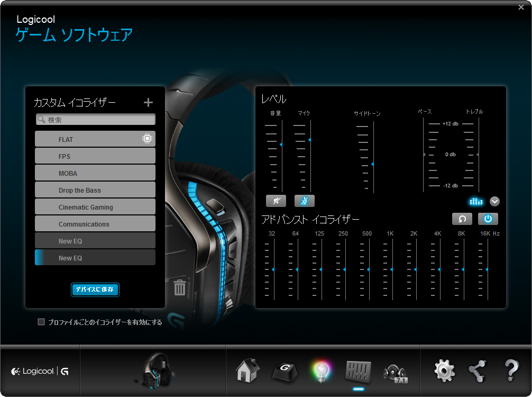Click the save to device button

[x=95, y=290]
